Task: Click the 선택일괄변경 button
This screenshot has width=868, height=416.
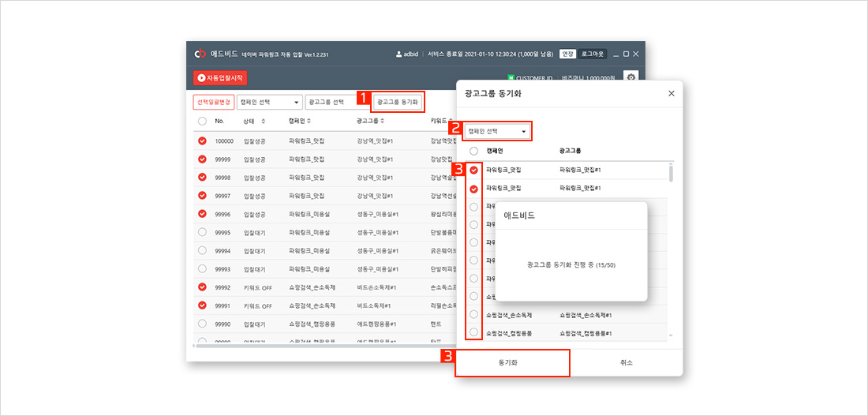Action: (x=213, y=102)
